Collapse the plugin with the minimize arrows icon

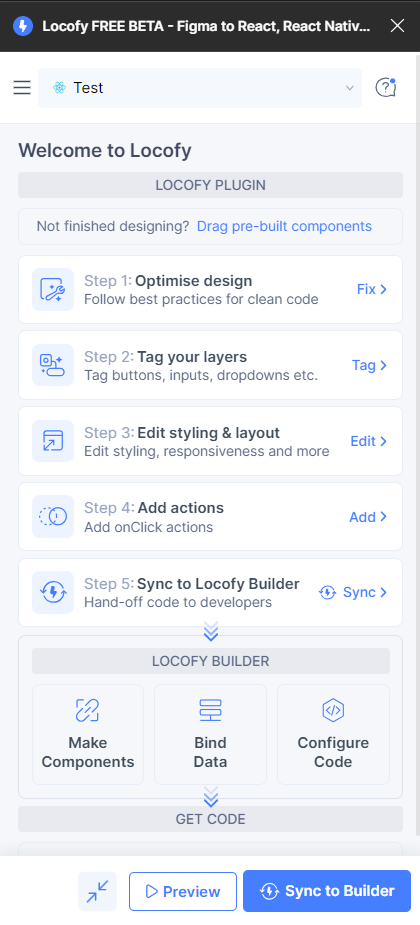tap(97, 891)
